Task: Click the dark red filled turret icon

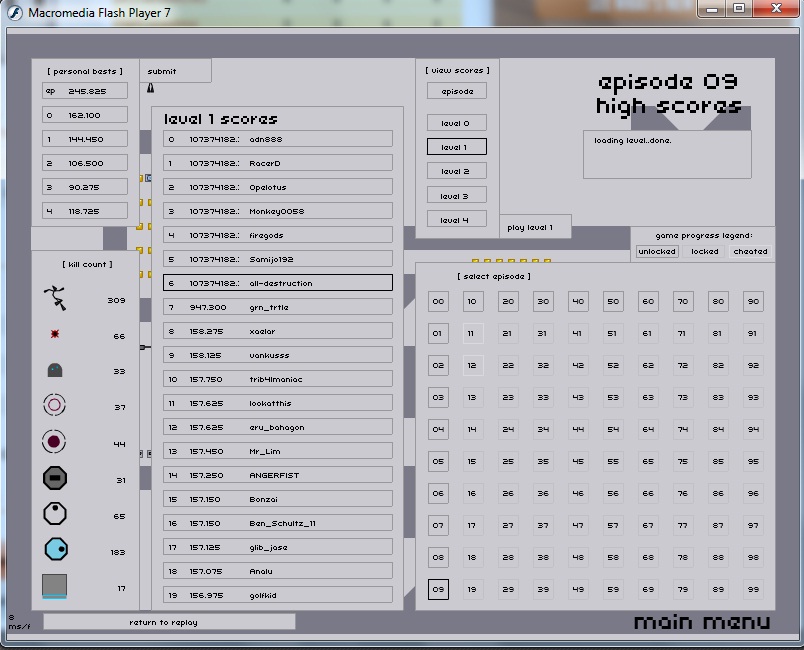Action: tap(55, 442)
